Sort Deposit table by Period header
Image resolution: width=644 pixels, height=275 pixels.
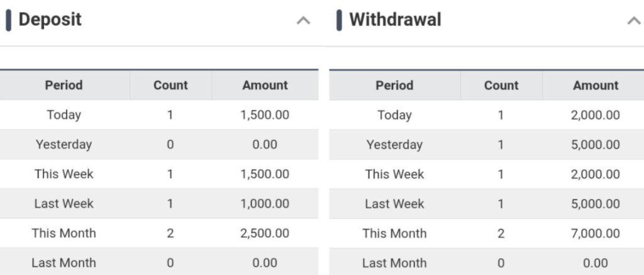tap(64, 86)
